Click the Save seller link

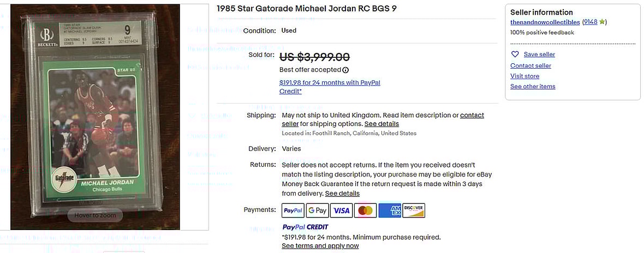pyautogui.click(x=539, y=55)
